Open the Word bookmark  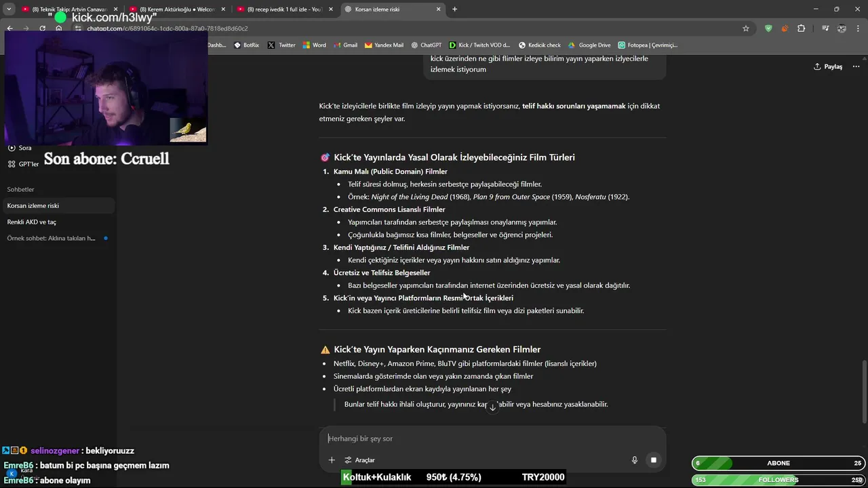pos(315,45)
